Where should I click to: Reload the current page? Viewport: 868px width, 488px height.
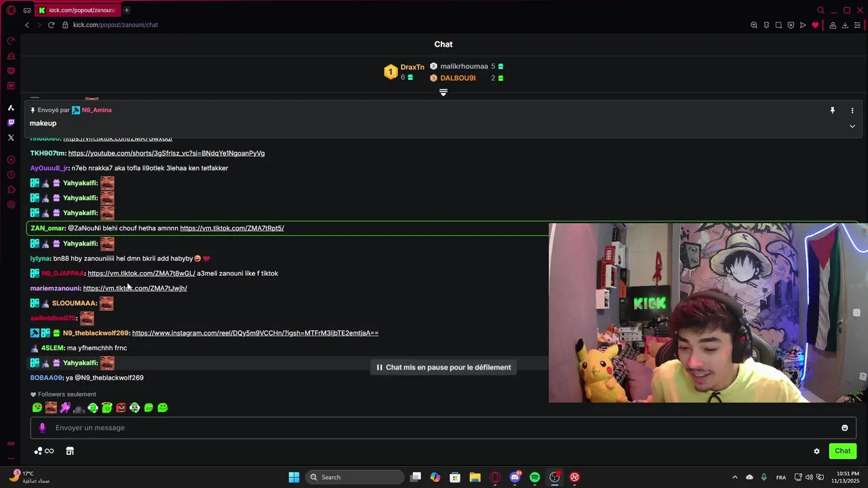[x=51, y=25]
